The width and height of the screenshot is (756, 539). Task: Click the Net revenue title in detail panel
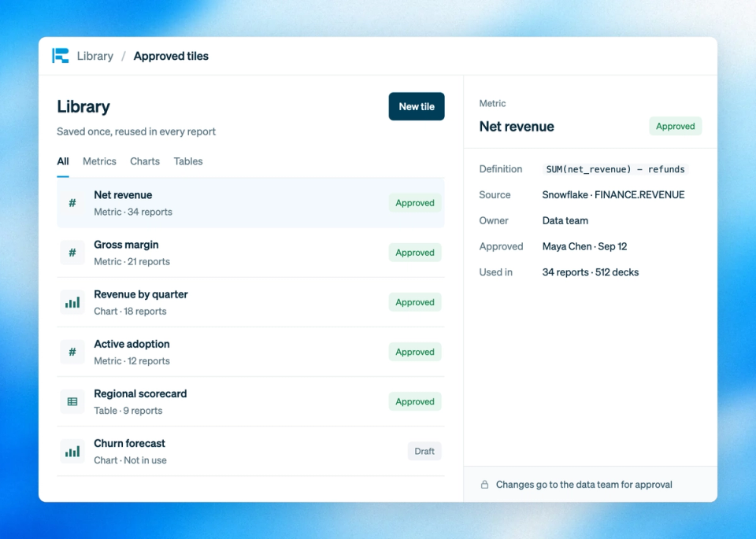coord(517,126)
